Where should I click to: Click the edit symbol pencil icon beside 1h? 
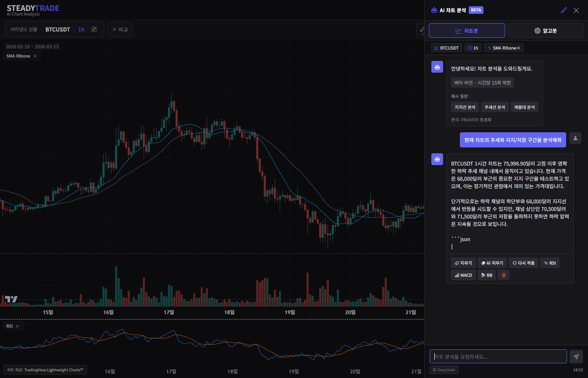pyautogui.click(x=94, y=29)
